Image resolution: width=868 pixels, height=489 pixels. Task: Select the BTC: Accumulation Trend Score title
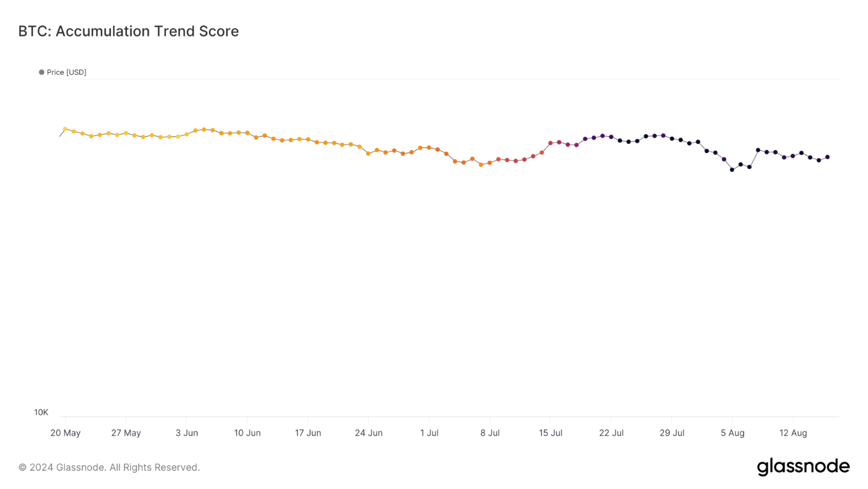tap(129, 31)
